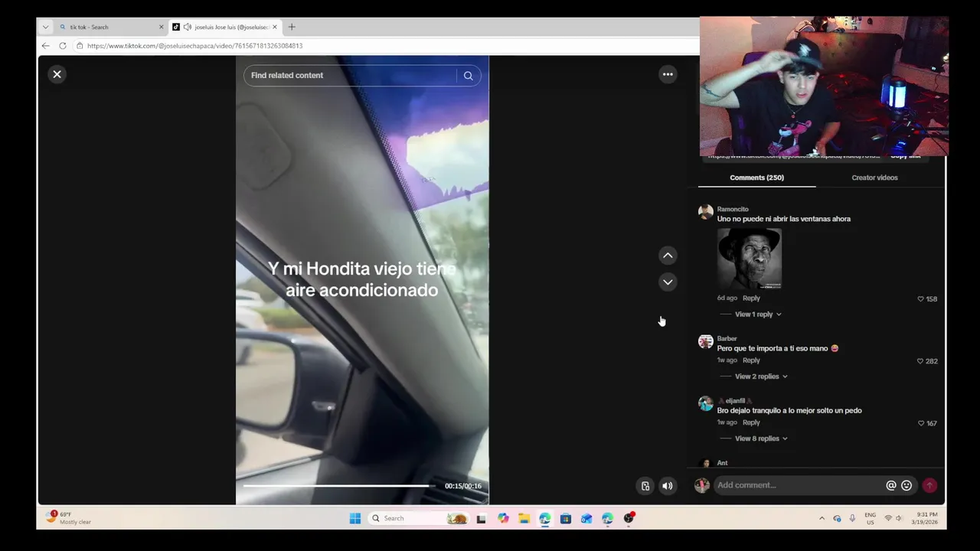Open the tab list dropdown arrow

(x=45, y=27)
